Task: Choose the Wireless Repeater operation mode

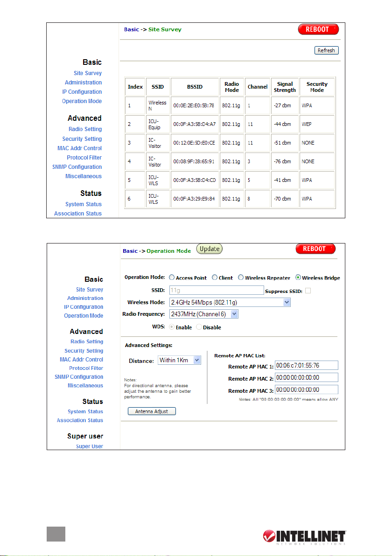Action: coord(241,278)
